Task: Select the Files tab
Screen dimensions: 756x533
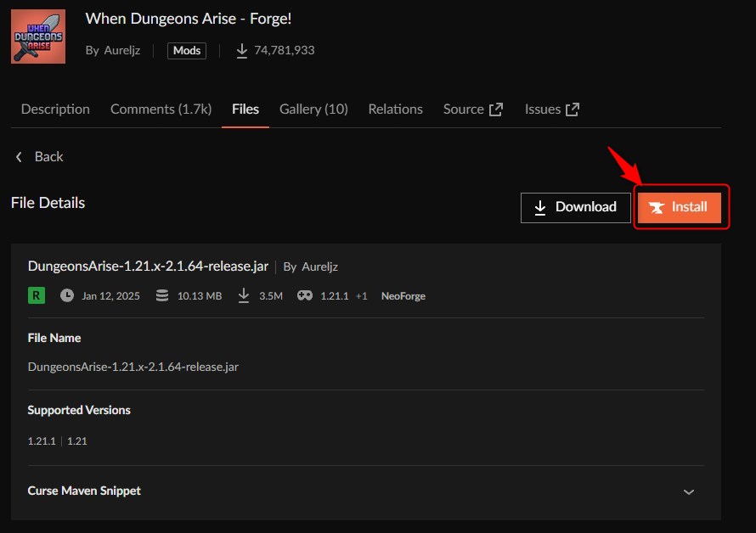Action: pyautogui.click(x=245, y=109)
